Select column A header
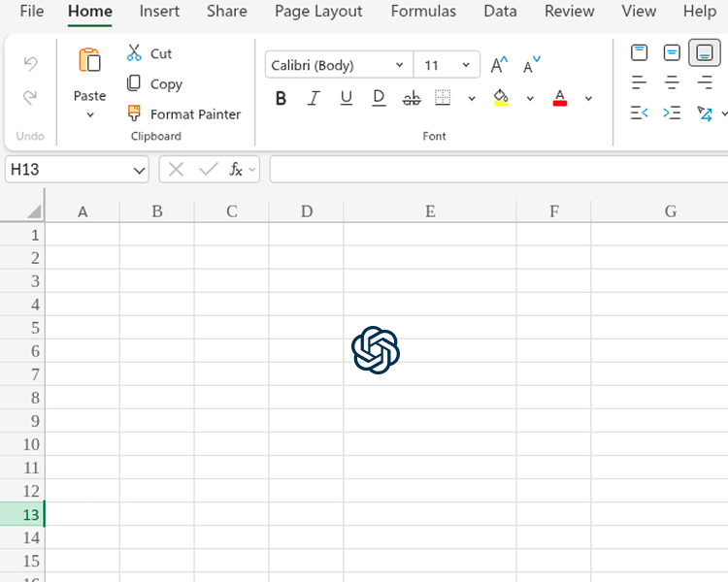 tap(83, 211)
